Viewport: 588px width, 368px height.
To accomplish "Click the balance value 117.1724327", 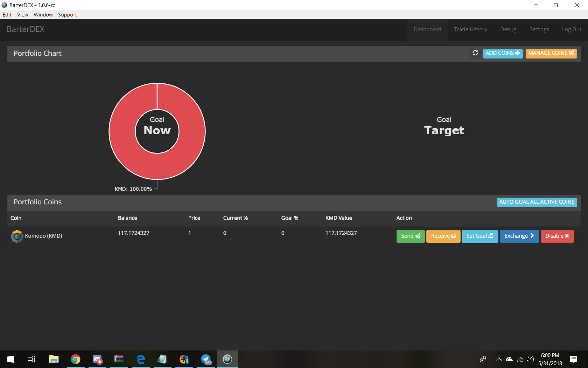I will (133, 233).
